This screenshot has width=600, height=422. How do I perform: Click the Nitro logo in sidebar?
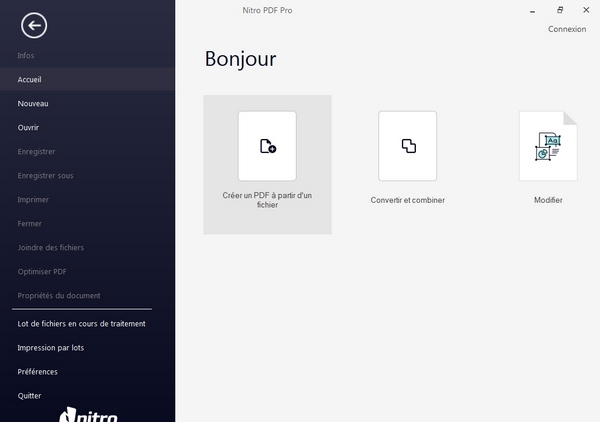point(88,414)
